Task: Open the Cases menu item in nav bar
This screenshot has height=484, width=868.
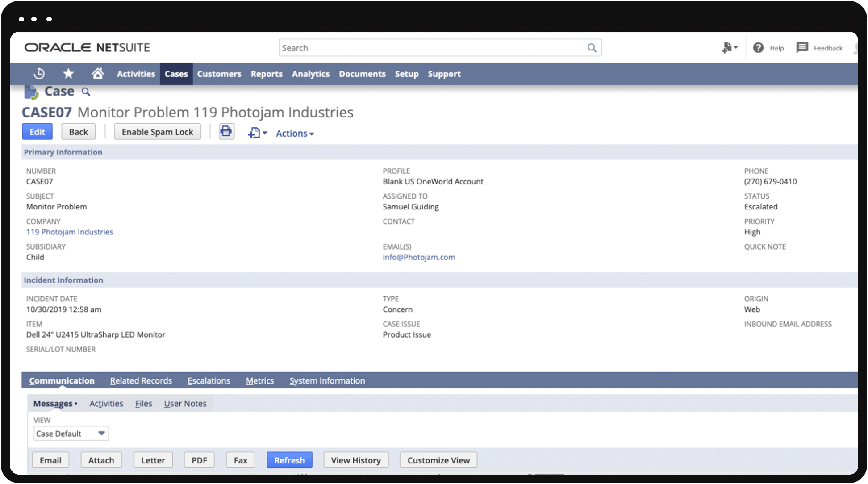Action: [177, 74]
